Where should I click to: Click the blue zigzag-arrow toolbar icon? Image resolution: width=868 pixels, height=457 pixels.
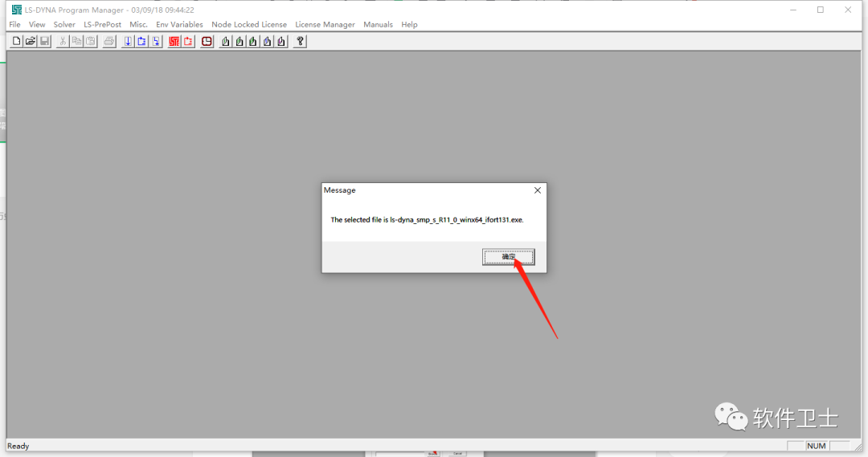[x=156, y=41]
